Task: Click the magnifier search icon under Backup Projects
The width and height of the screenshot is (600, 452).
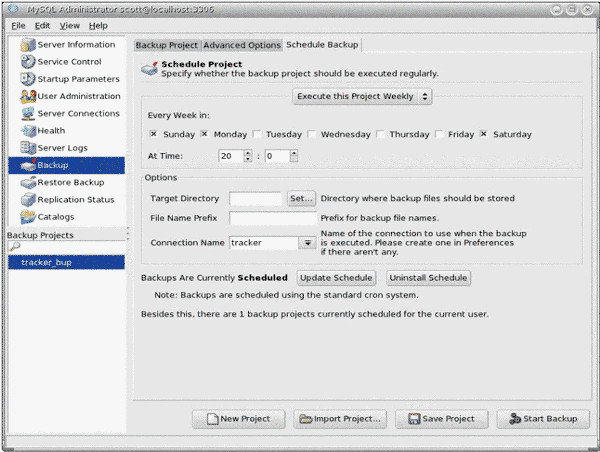Action: pos(14,247)
